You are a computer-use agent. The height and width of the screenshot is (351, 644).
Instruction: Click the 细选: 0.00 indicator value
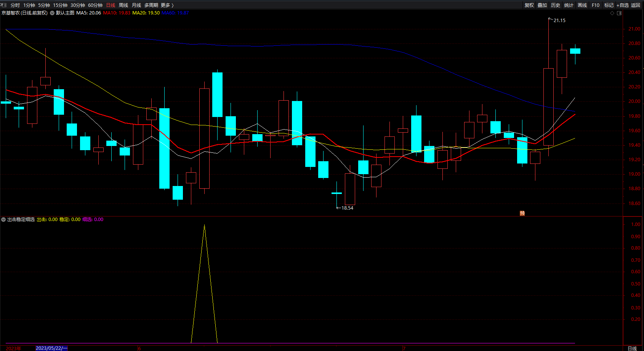[x=93, y=220]
